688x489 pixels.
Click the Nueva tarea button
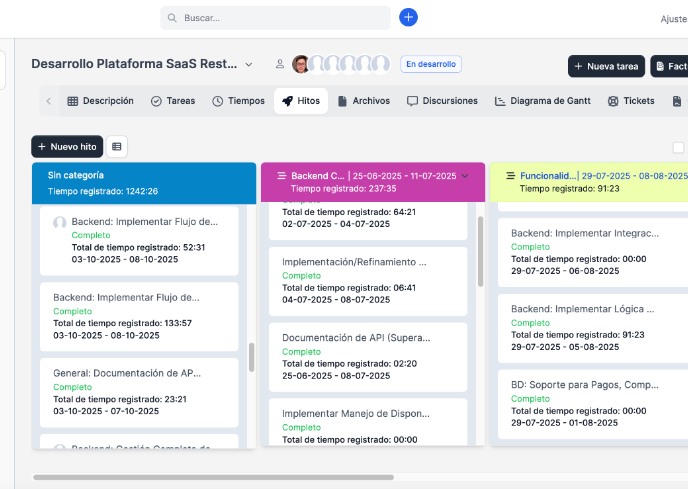click(x=606, y=67)
